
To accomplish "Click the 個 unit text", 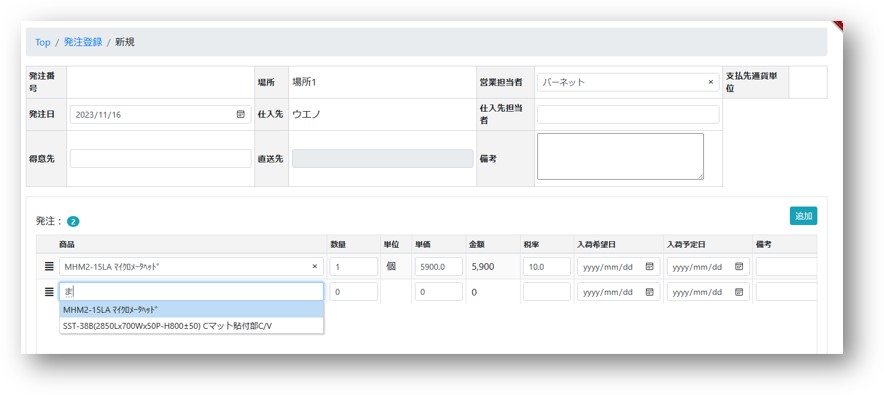I will (391, 267).
